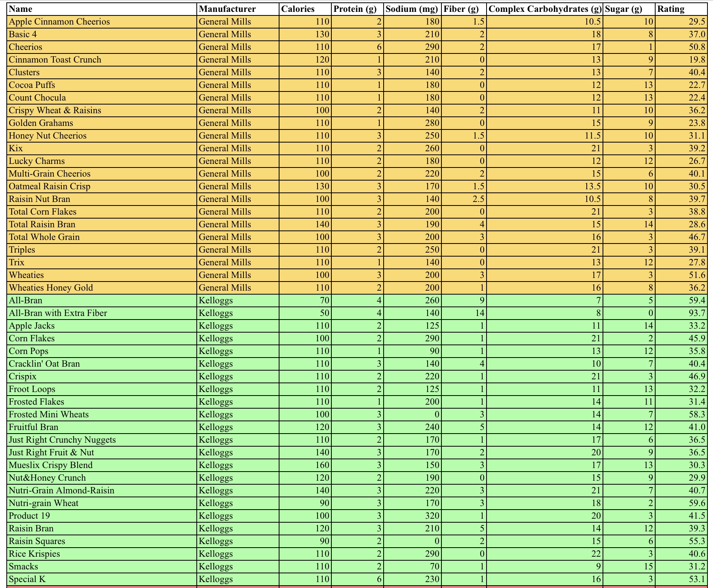Click the Total Raisin Bran cell

102,225
